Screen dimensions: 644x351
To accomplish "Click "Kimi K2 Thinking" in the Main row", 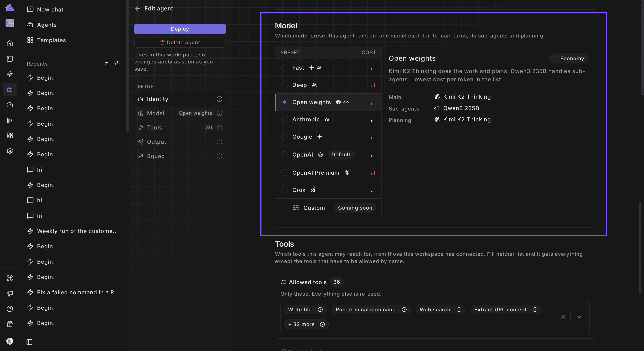I will (x=467, y=97).
